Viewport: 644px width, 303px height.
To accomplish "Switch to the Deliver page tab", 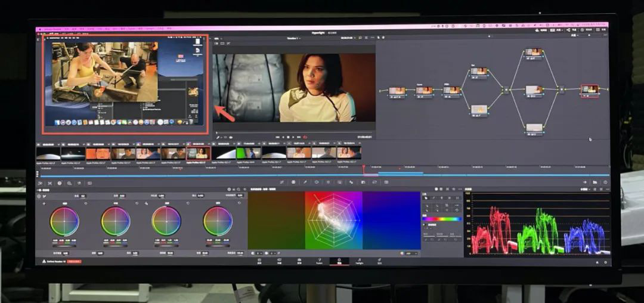I will (379, 261).
